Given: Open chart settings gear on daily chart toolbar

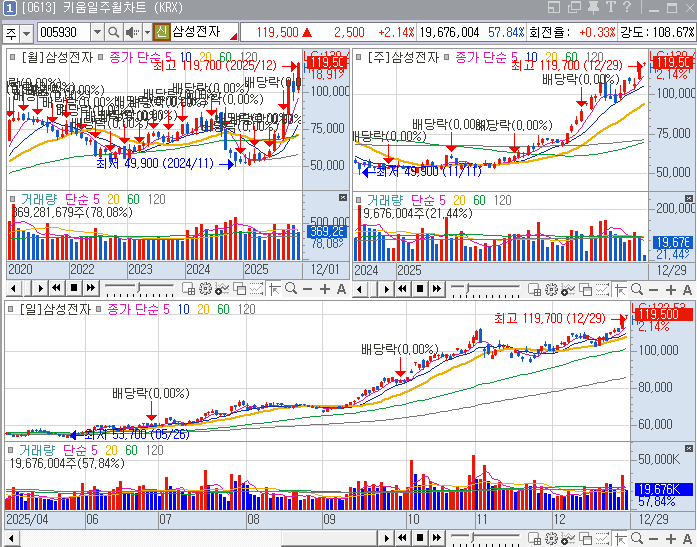Looking at the screenshot, I should pos(551,538).
